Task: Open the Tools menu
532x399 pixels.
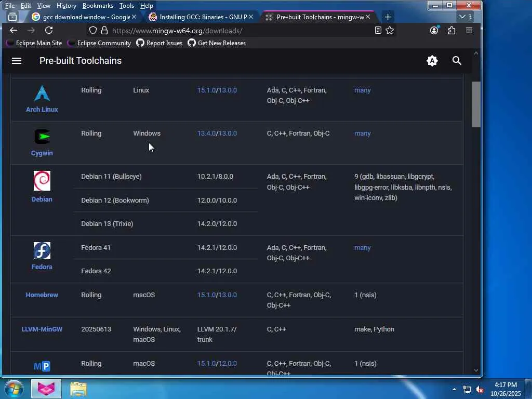Action: (127, 6)
